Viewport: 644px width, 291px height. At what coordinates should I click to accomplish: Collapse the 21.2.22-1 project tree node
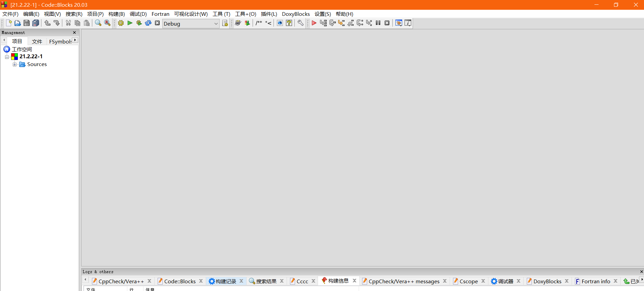click(x=7, y=57)
